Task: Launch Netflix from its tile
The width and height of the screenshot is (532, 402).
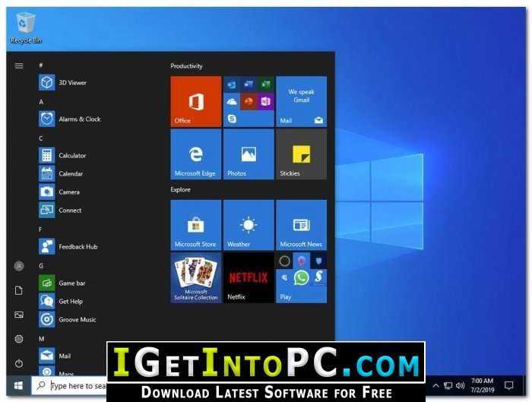Action: click(x=248, y=278)
